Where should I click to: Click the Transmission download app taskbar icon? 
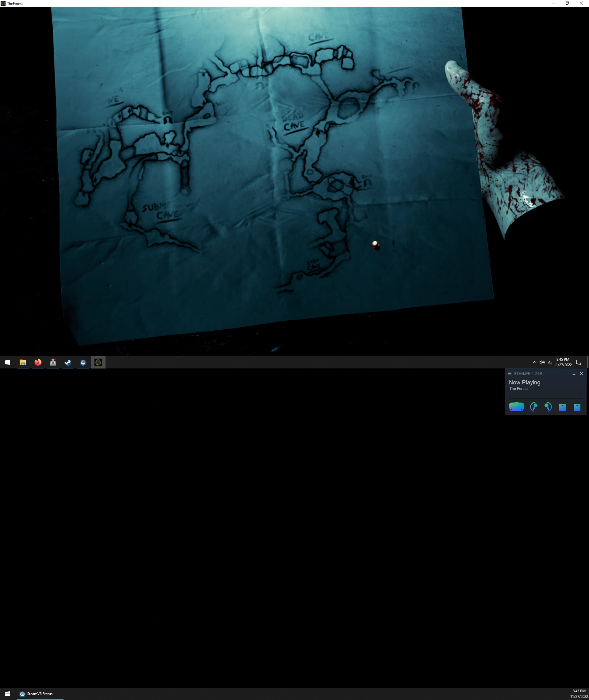tap(53, 362)
